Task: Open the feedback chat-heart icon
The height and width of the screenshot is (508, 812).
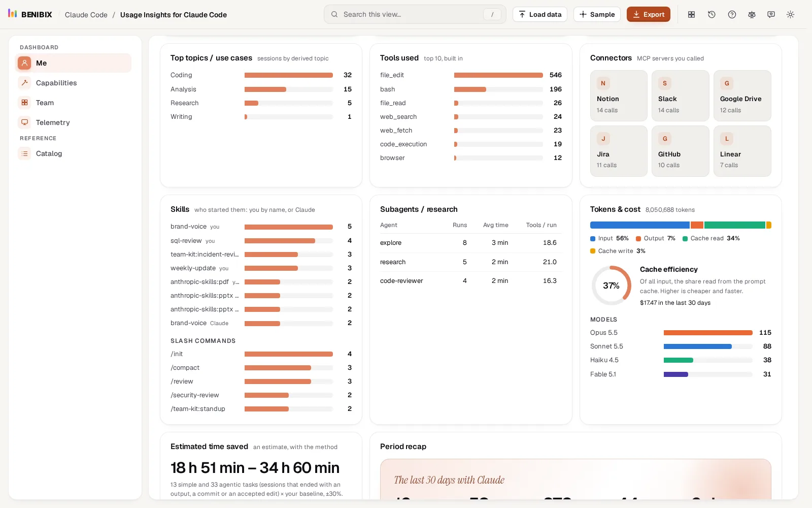Action: 771,14
